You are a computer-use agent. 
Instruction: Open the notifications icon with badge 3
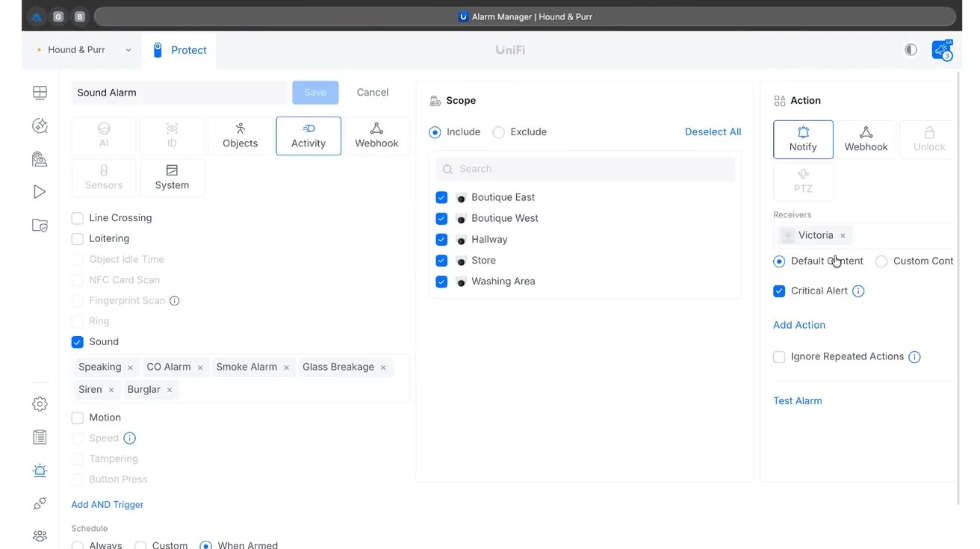(942, 50)
